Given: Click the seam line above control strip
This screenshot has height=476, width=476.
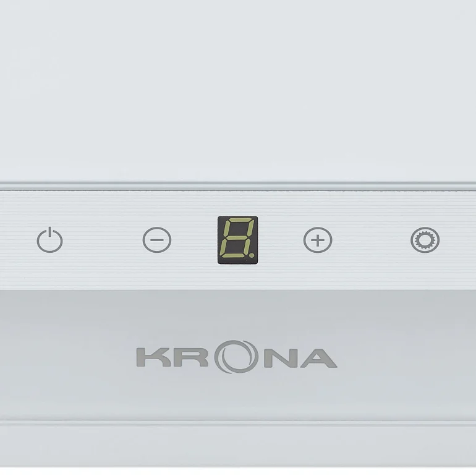Looking at the screenshot, I should coord(238,187).
